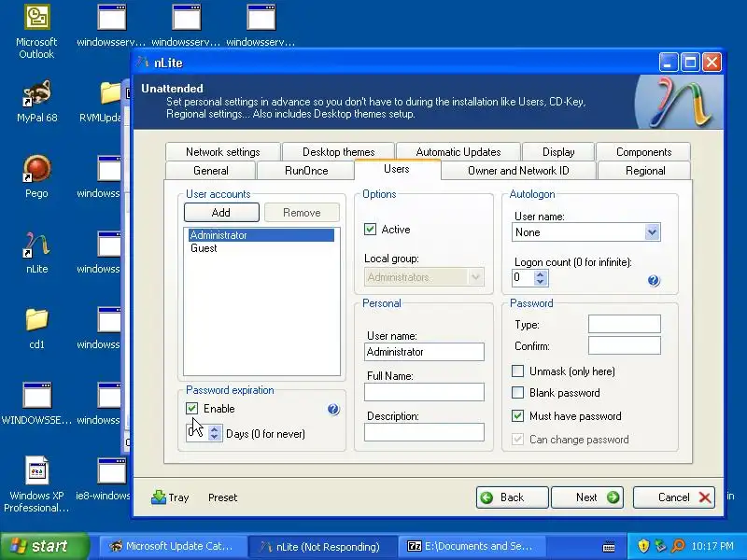
Task: Click the security shield tray icon
Action: [643, 546]
